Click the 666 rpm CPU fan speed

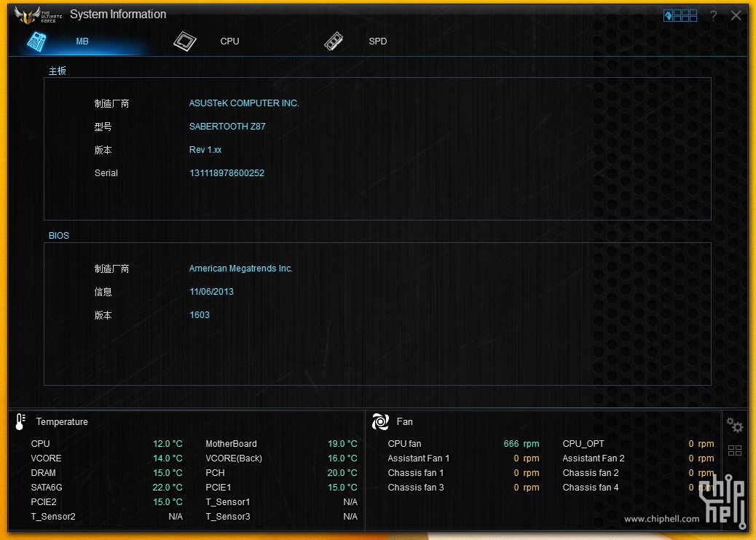[x=521, y=444]
